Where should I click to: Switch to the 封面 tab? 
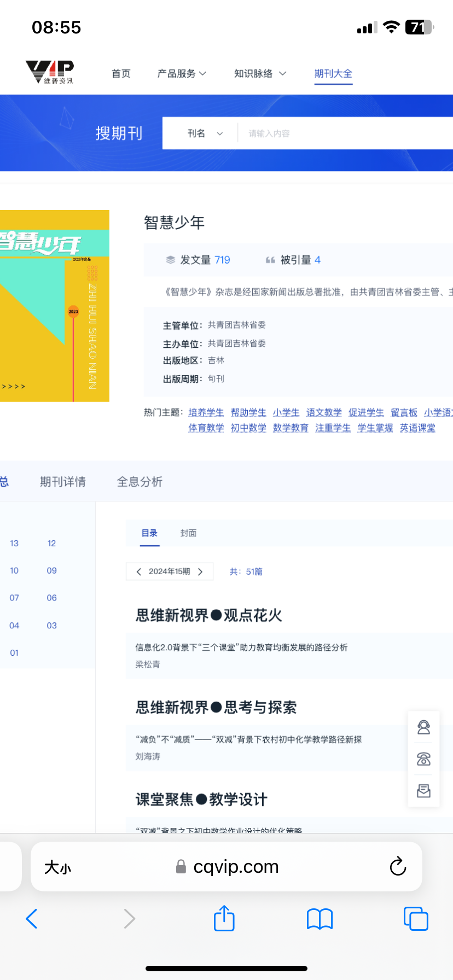(x=188, y=533)
